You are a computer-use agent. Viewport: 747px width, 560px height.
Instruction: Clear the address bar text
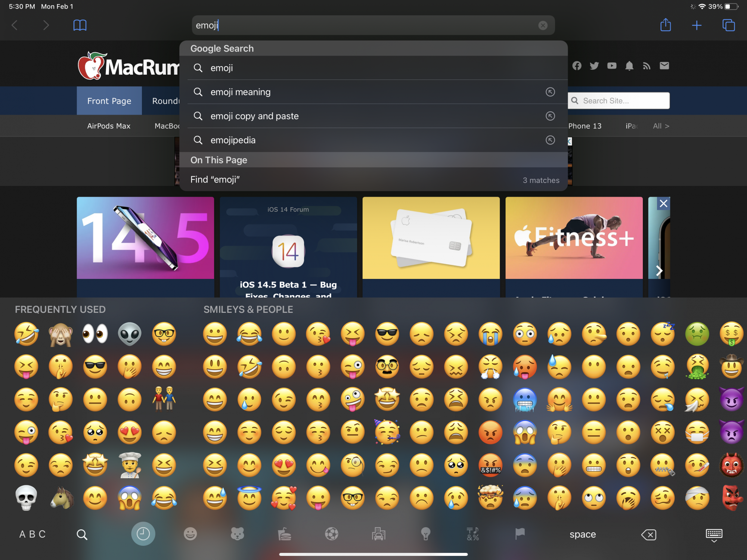pos(543,25)
